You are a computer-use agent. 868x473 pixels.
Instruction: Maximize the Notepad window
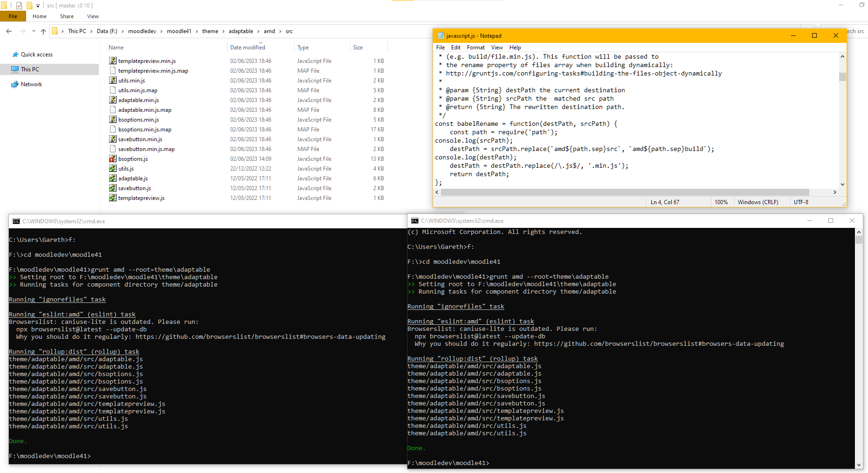click(814, 35)
